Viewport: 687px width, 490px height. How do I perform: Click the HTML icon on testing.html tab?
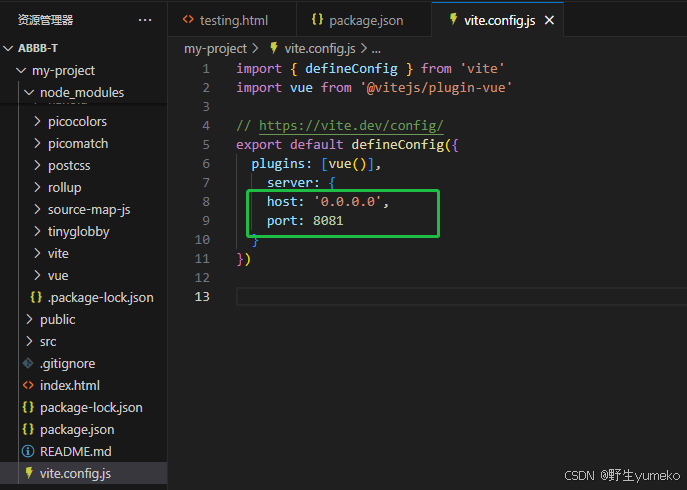coord(188,19)
